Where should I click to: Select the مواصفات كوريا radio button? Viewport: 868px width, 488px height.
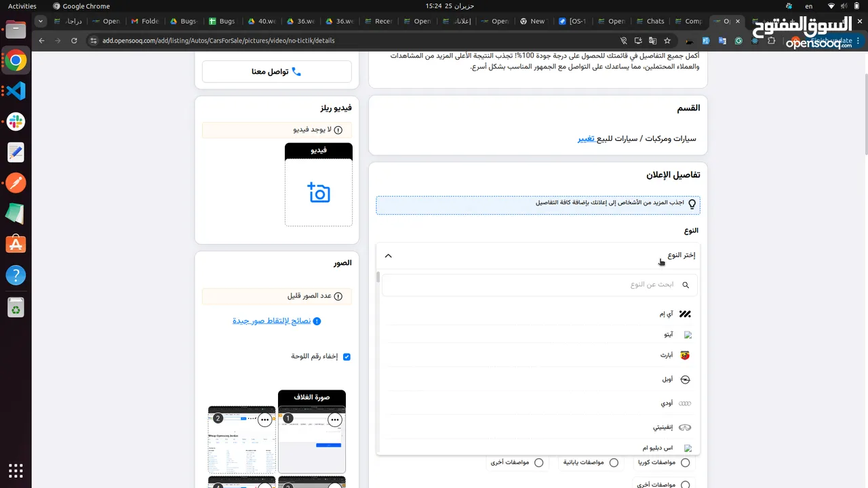[685, 463]
